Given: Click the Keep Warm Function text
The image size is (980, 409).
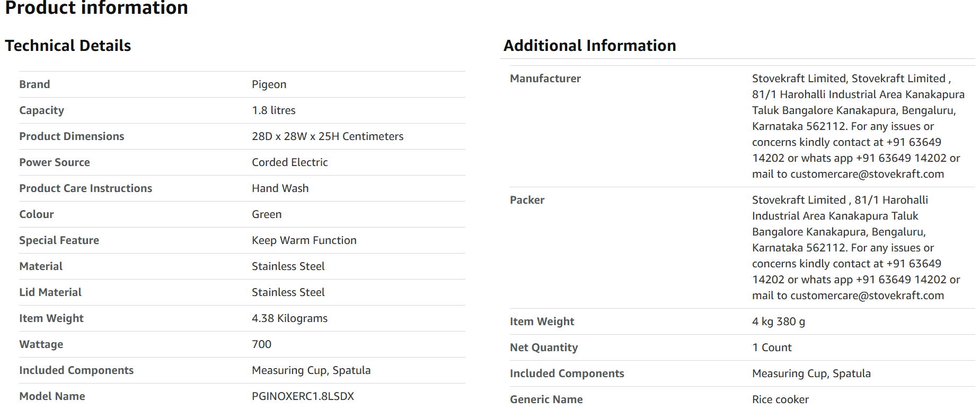Looking at the screenshot, I should [x=304, y=240].
